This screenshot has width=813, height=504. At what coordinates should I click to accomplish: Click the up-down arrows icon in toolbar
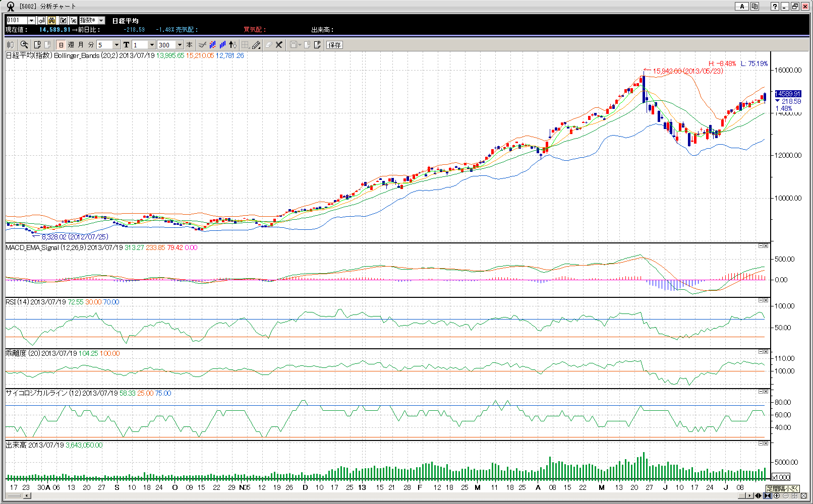coord(233,45)
